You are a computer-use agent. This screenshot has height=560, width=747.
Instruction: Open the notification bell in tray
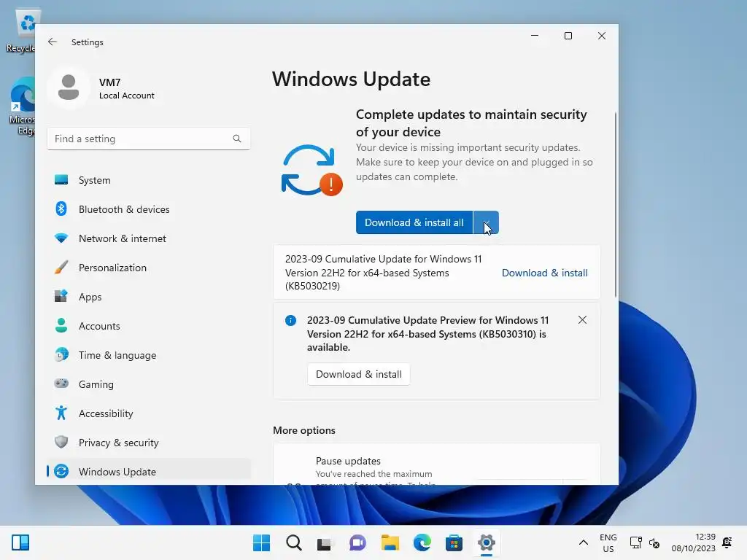727,542
